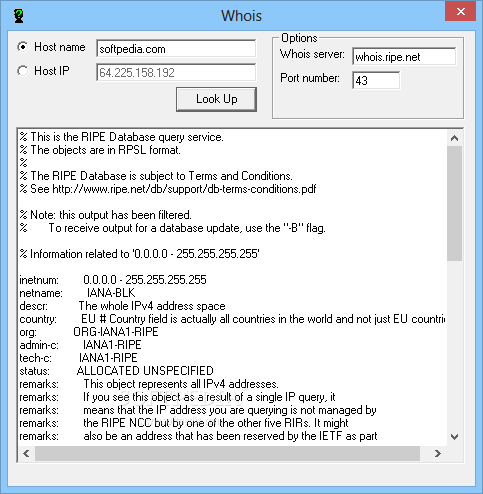Close the Whois window
This screenshot has height=494, width=483.
tap(461, 11)
